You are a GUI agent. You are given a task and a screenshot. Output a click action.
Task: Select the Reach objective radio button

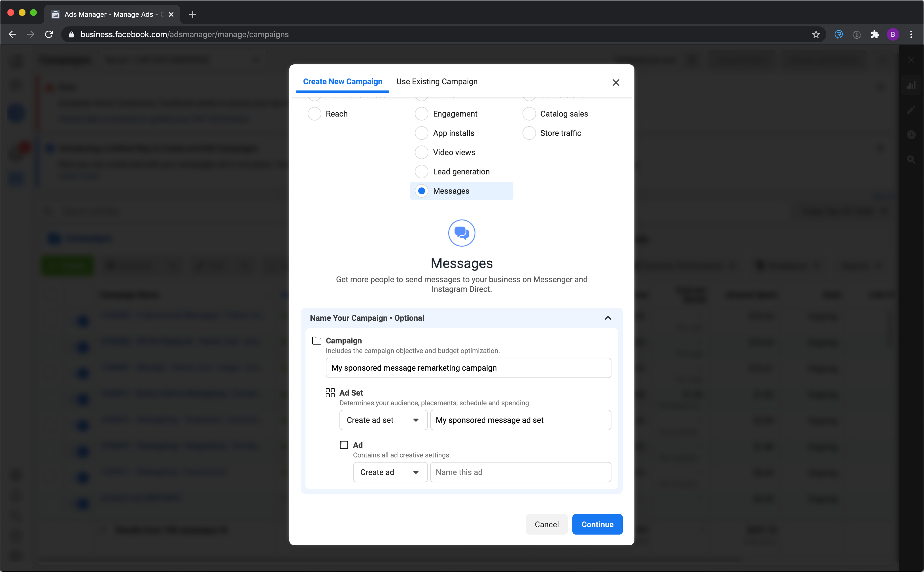[x=314, y=114]
